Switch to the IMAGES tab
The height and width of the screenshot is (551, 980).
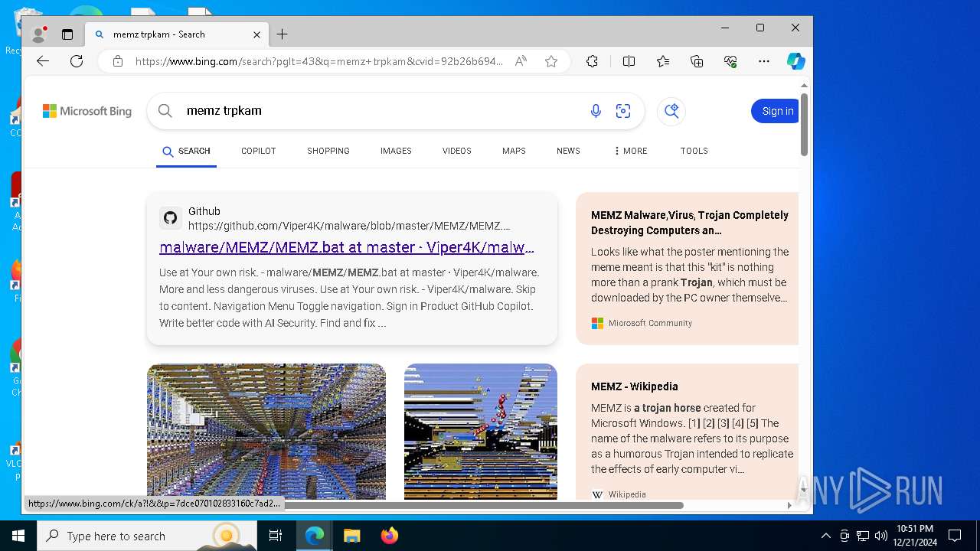pyautogui.click(x=396, y=151)
